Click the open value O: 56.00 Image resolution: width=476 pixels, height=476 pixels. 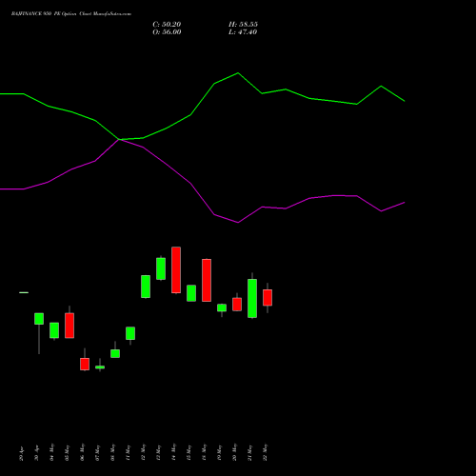click(167, 32)
